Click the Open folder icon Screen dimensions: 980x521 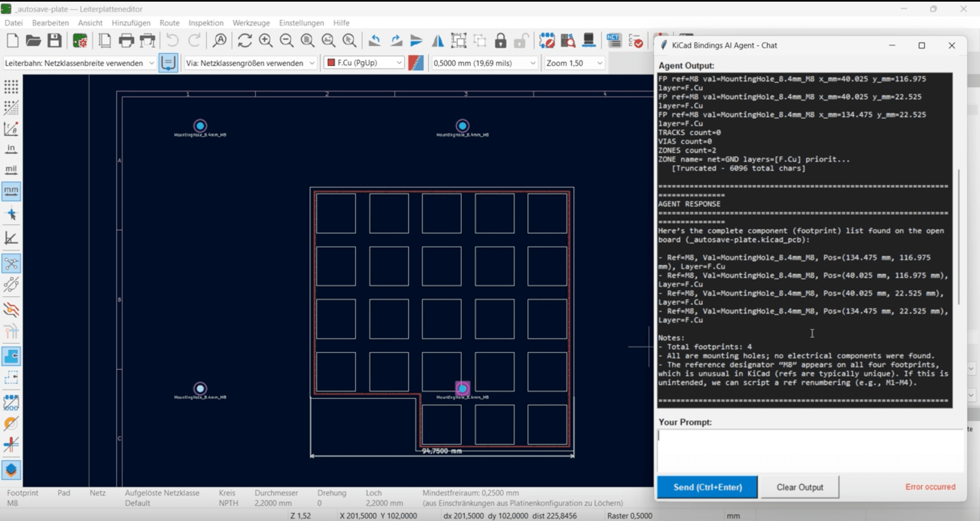click(x=33, y=40)
